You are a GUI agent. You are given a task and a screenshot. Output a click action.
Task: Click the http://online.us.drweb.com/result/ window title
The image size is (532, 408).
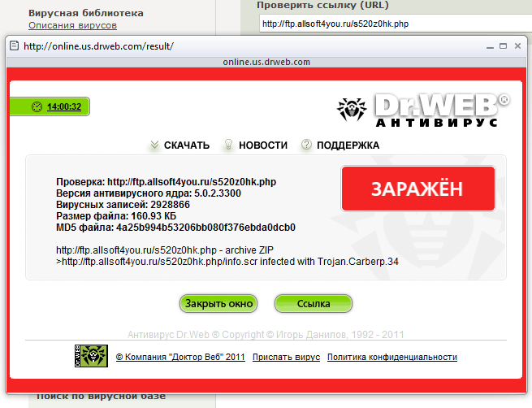[x=99, y=46]
